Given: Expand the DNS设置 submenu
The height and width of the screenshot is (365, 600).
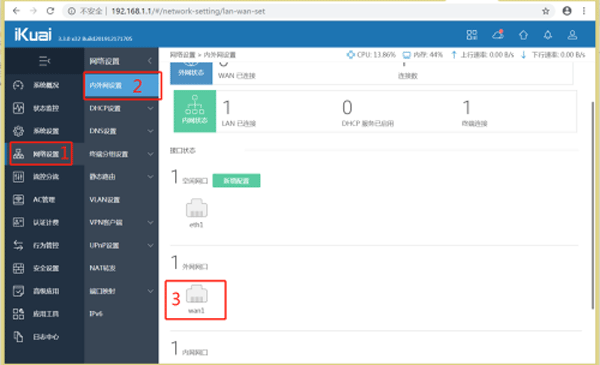Looking at the screenshot, I should [121, 131].
